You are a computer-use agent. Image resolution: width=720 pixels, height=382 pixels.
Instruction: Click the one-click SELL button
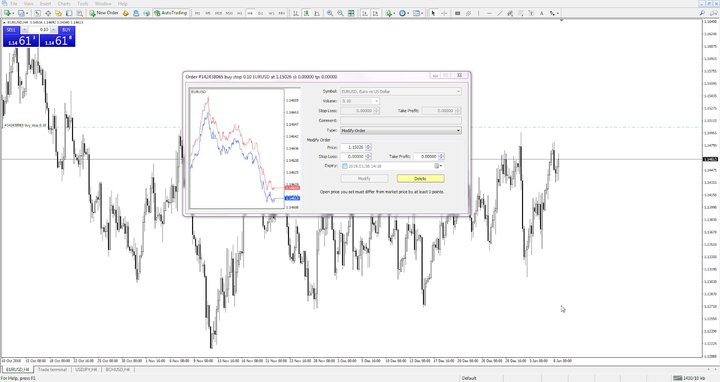(11, 30)
